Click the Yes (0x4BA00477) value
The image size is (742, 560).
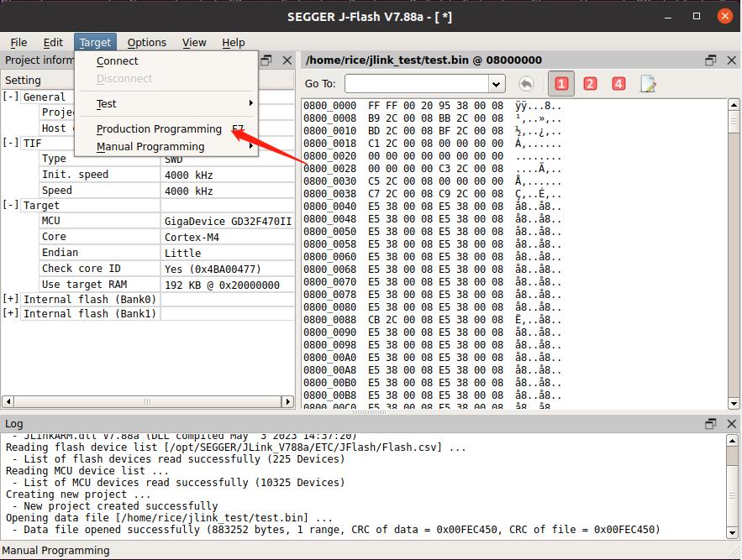click(213, 270)
